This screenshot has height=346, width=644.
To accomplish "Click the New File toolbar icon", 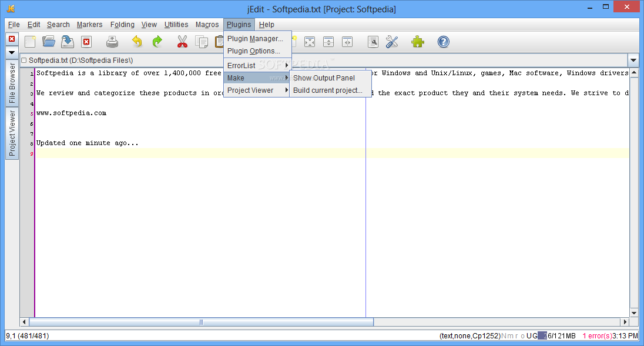I will tap(30, 42).
